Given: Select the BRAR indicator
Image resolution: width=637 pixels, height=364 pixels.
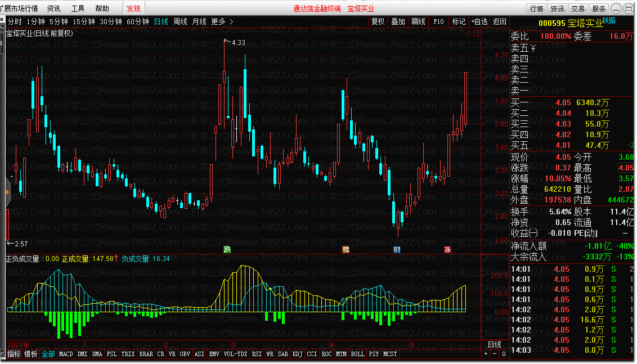Looking at the screenshot, I should click(x=146, y=354).
